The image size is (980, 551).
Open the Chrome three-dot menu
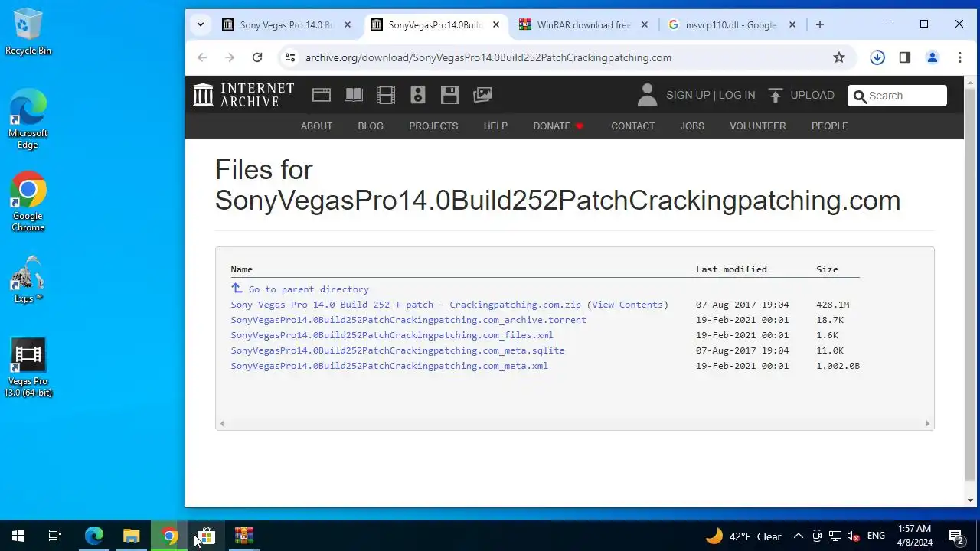(x=960, y=57)
